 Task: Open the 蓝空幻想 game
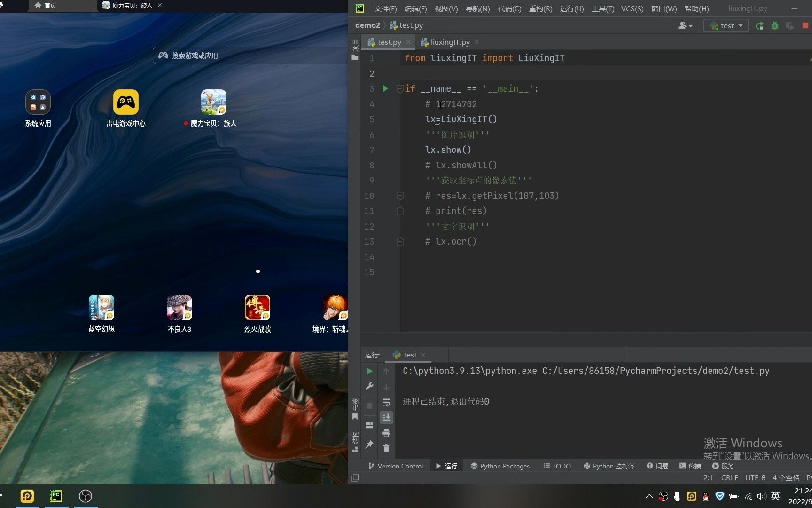point(101,308)
